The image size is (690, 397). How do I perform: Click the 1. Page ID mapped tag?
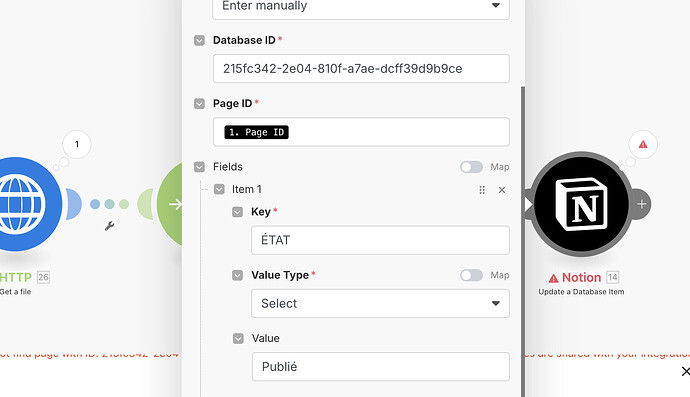pyautogui.click(x=257, y=132)
